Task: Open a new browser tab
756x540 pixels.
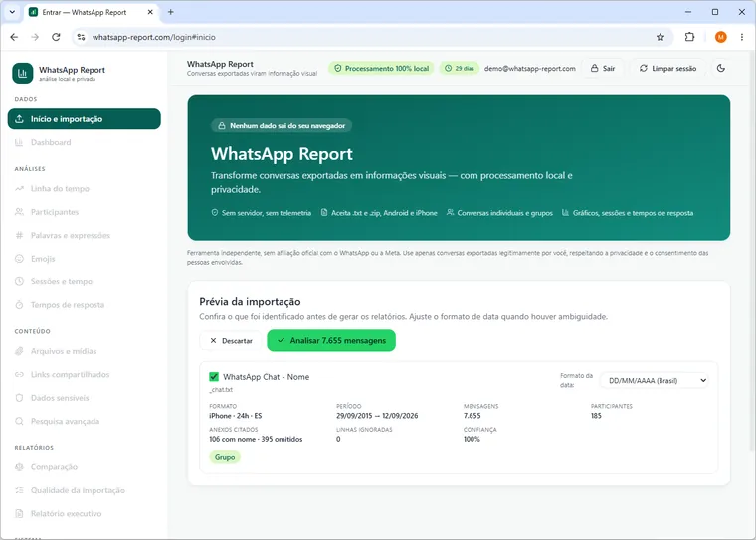Action: pos(171,12)
